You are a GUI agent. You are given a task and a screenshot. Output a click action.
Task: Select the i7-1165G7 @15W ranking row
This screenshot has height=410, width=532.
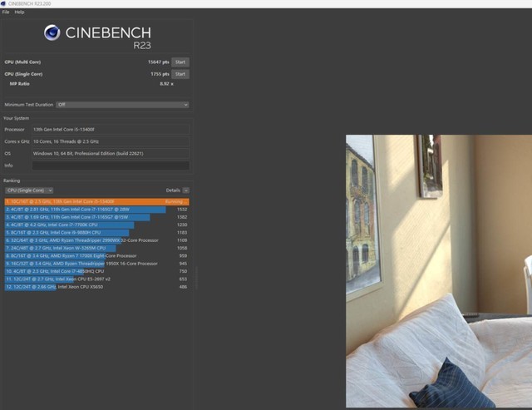click(x=96, y=217)
